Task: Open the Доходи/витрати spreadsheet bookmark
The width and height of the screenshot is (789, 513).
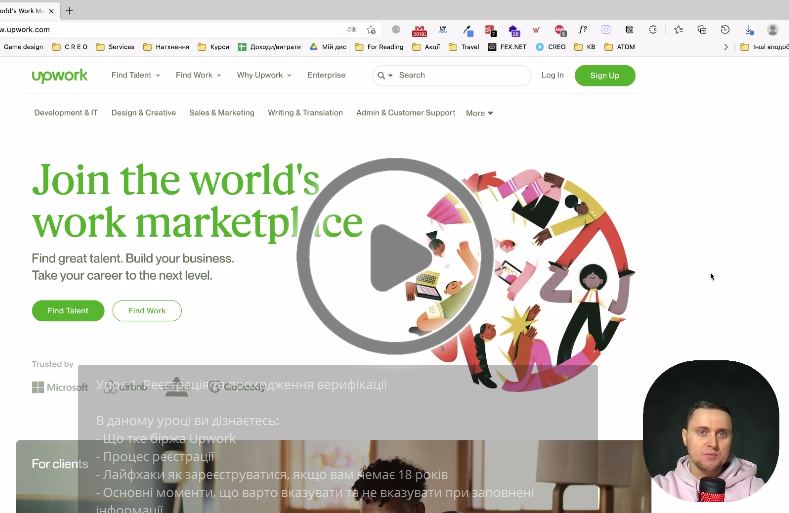Action: coord(269,47)
